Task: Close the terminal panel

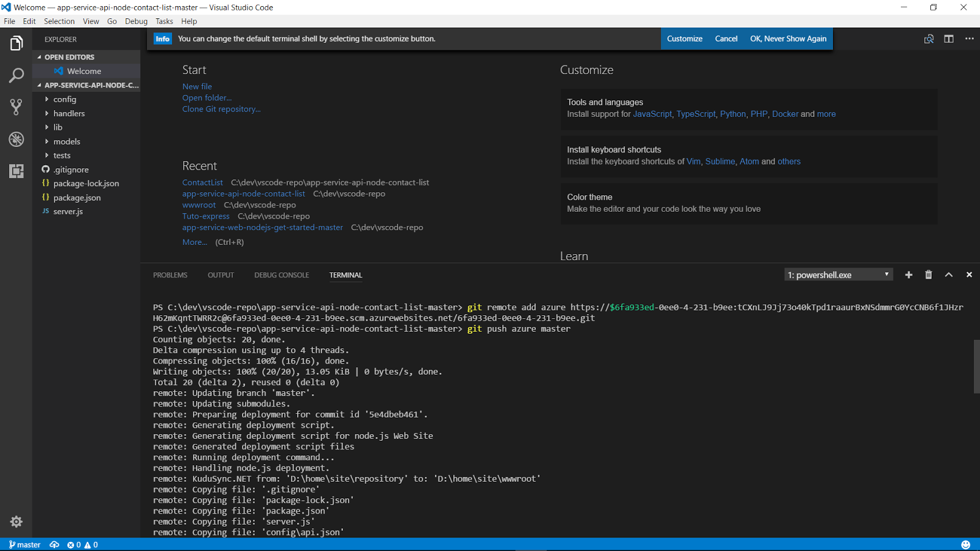Action: click(x=969, y=275)
